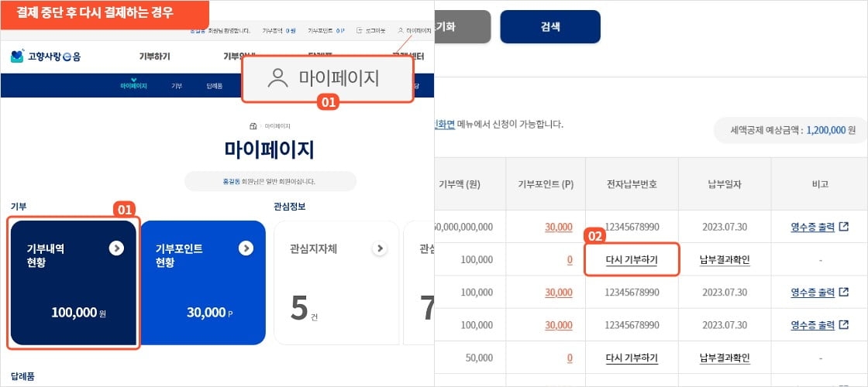Viewport: 868px width, 387px height.
Task: Click the 로그아웃 icon in top bar
Action: pyautogui.click(x=360, y=31)
